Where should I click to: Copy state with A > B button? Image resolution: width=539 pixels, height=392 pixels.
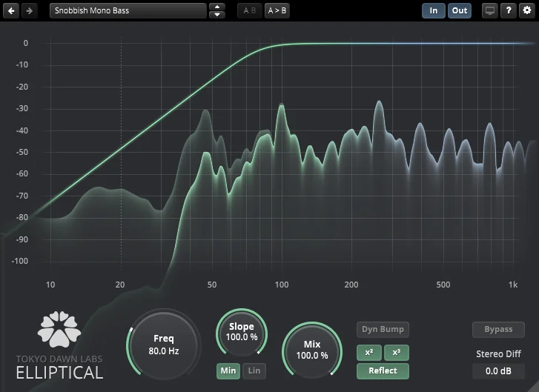(x=277, y=10)
